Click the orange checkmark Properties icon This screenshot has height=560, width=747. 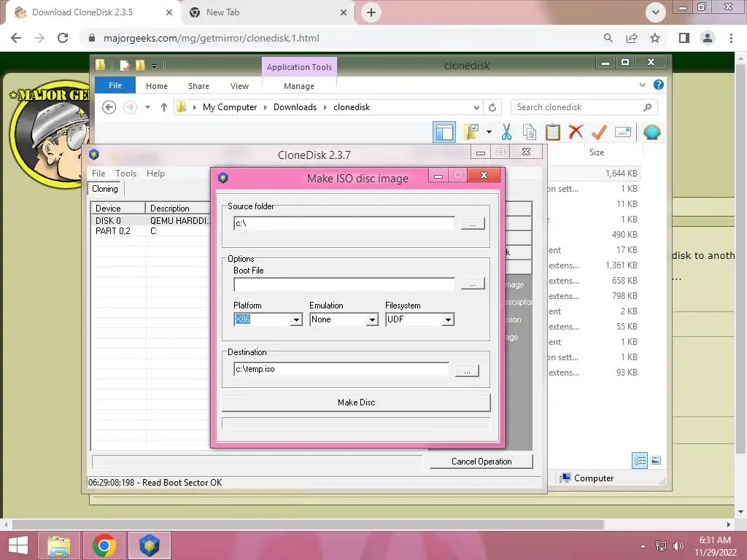pos(599,132)
